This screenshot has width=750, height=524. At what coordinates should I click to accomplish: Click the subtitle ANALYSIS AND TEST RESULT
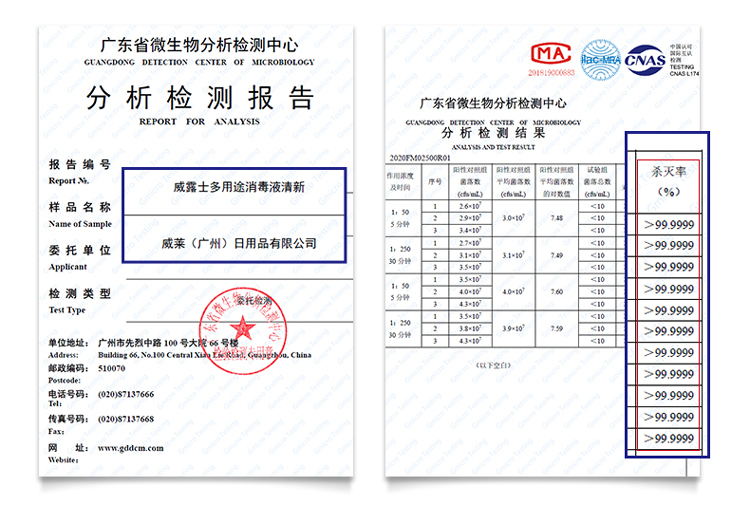(493, 147)
